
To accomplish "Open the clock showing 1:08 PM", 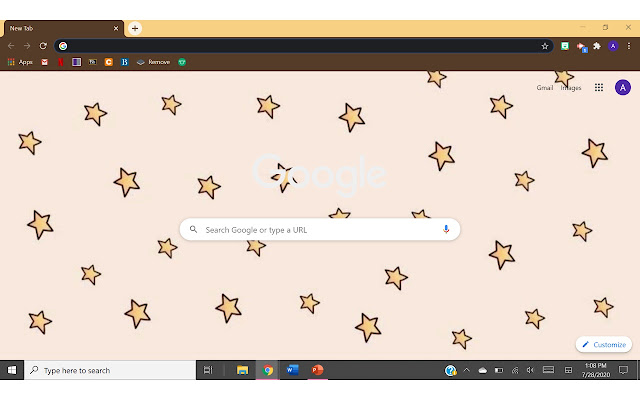I will (596, 370).
